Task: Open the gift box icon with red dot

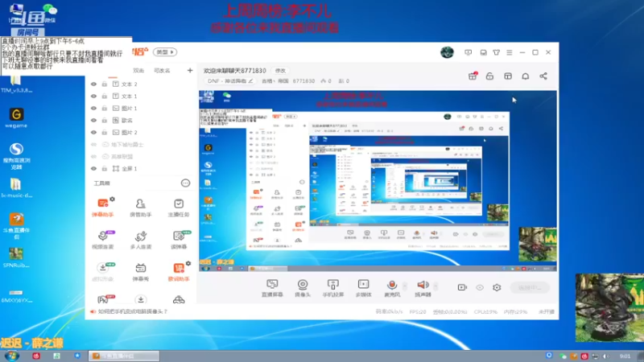Action: [473, 76]
